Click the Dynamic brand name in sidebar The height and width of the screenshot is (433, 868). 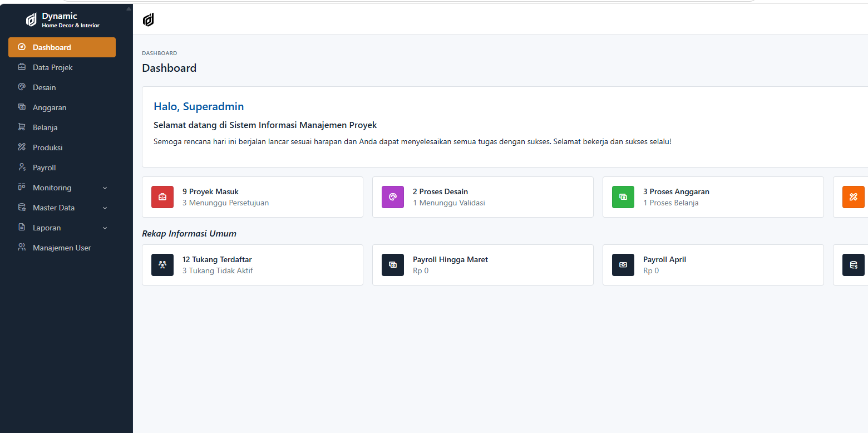[x=60, y=16]
